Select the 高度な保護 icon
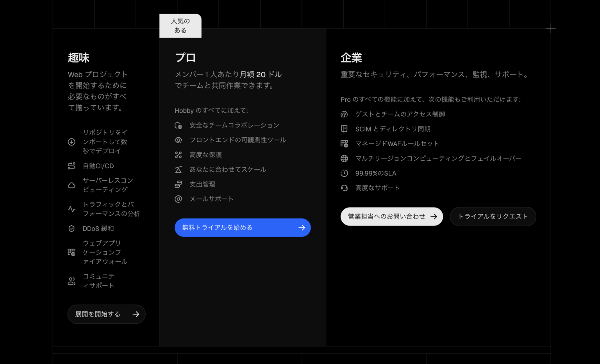This screenshot has height=364, width=600. point(179,154)
